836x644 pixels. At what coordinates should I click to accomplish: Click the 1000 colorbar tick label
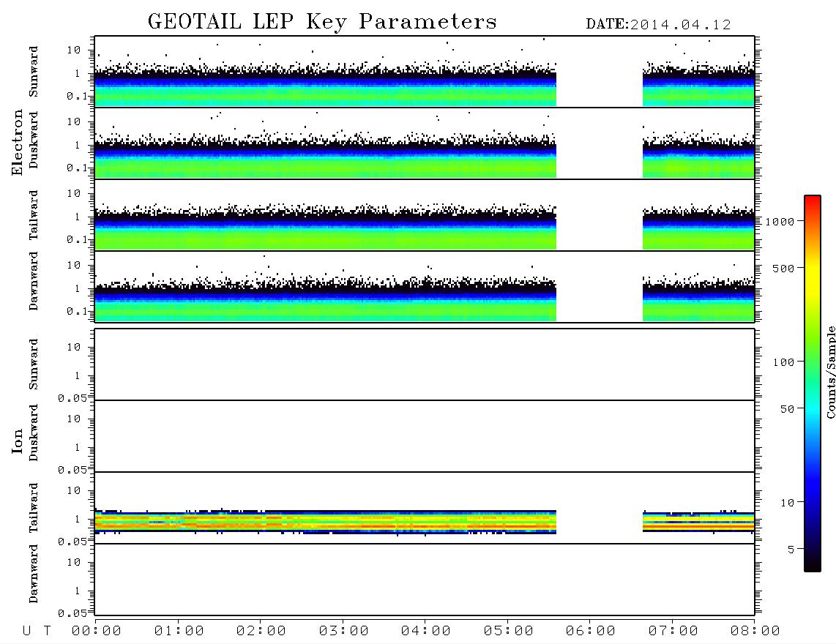click(x=780, y=222)
